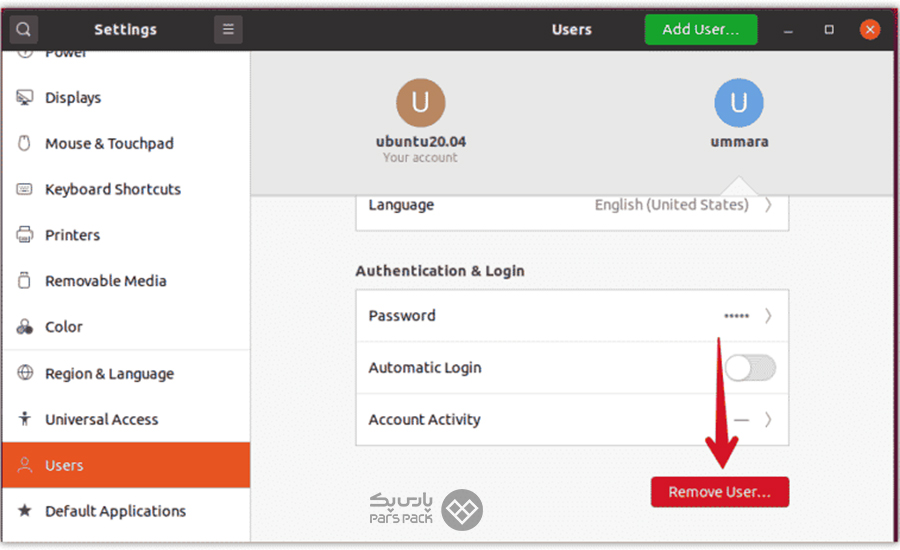Click the Region & Language globe icon
The width and height of the screenshot is (900, 550).
tap(25, 373)
